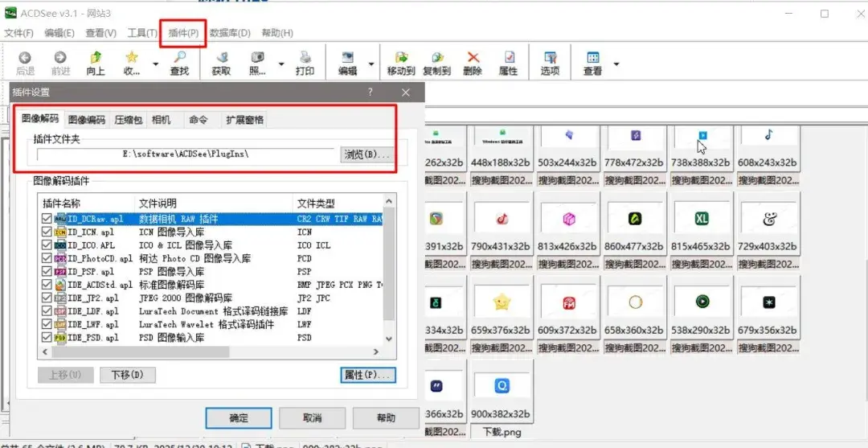Click the 帮助 button in plugin dialog
Screen dimensions: 868x448
point(386,418)
